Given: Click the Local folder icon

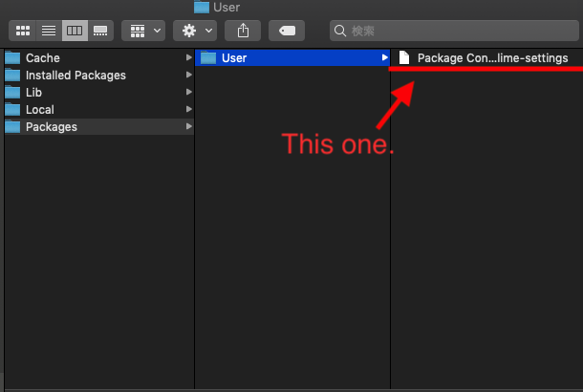Looking at the screenshot, I should (x=12, y=109).
